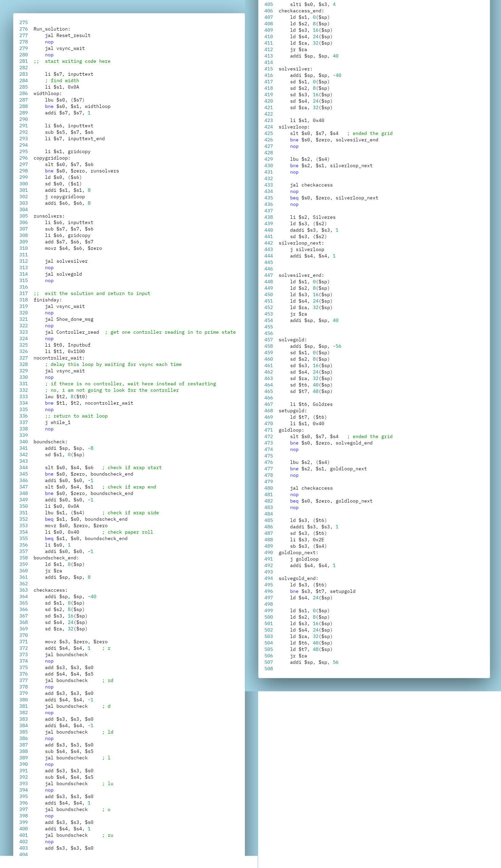Click the 'goldloop:' label on line 471
501x868 pixels.
pyautogui.click(x=291, y=430)
